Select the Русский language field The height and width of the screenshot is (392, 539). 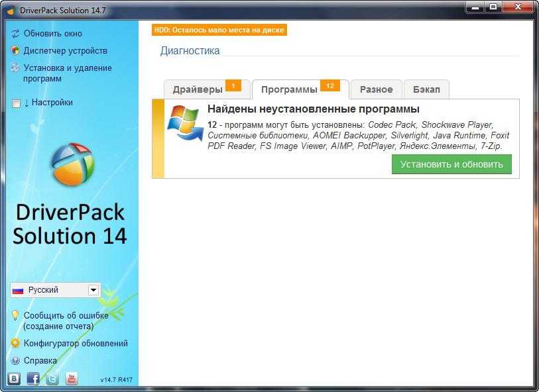point(55,291)
